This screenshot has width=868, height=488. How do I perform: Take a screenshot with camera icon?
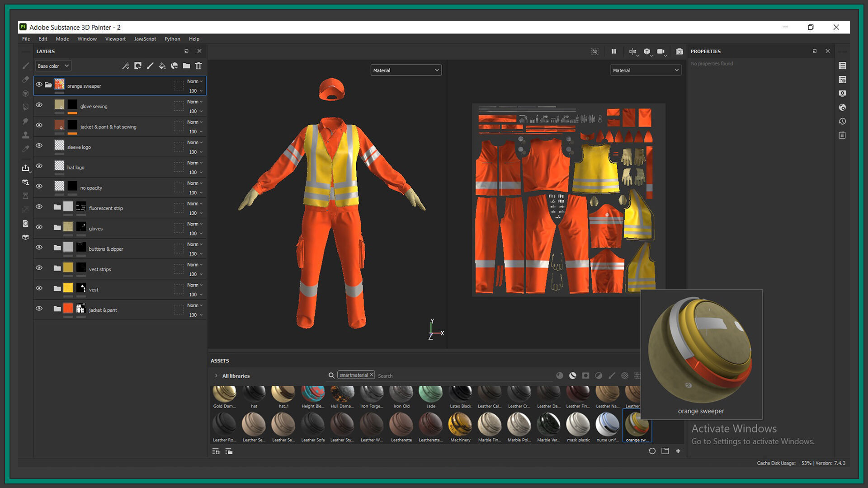tap(679, 52)
